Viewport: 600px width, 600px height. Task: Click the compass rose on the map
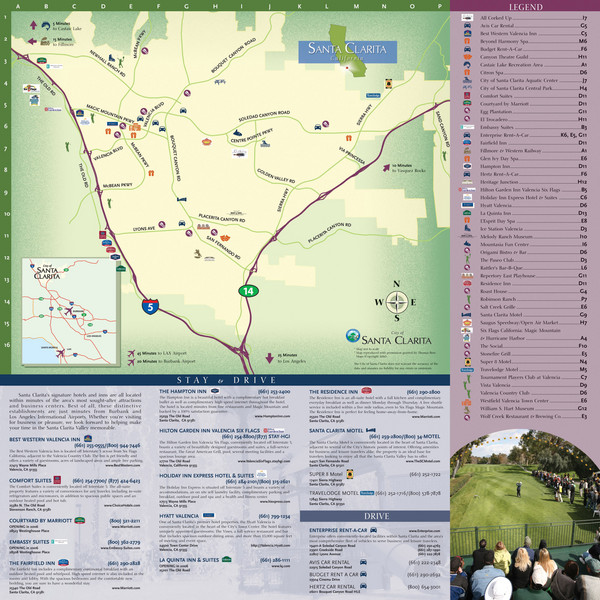point(397,302)
